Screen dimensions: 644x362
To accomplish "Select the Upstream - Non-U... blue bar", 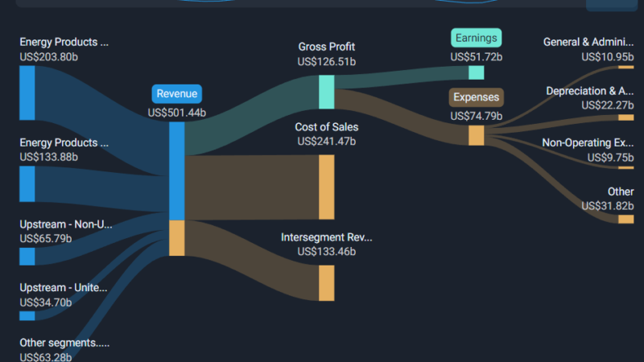I will pyautogui.click(x=27, y=257).
